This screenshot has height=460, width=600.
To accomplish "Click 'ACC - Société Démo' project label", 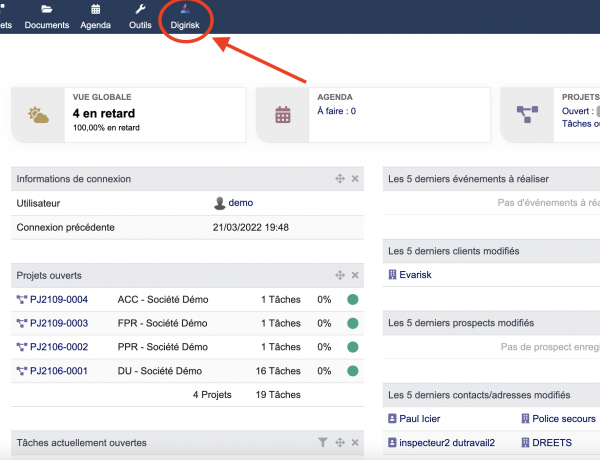I will point(163,299).
